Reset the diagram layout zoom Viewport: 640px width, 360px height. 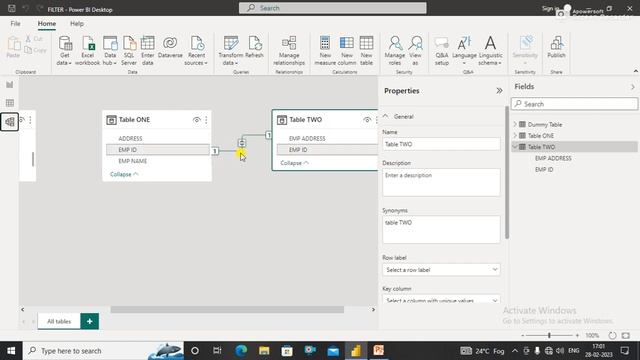[x=612, y=336]
